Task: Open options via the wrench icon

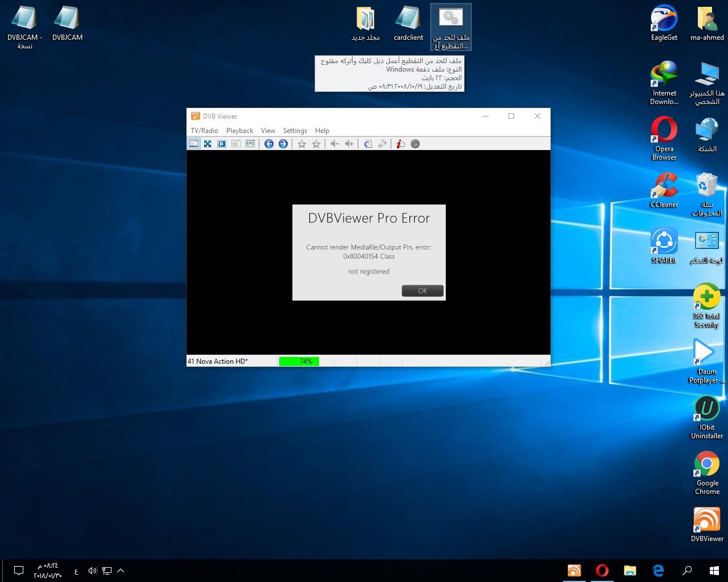Action: click(382, 144)
